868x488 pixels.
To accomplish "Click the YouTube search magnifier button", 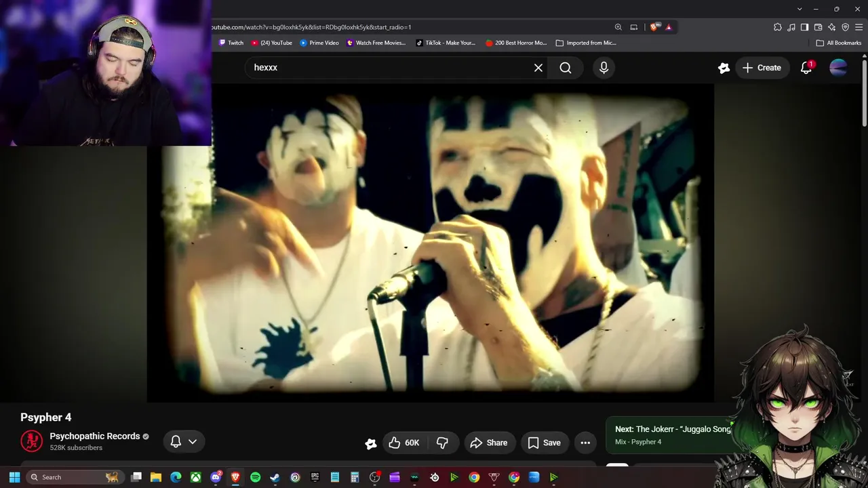I will (566, 68).
